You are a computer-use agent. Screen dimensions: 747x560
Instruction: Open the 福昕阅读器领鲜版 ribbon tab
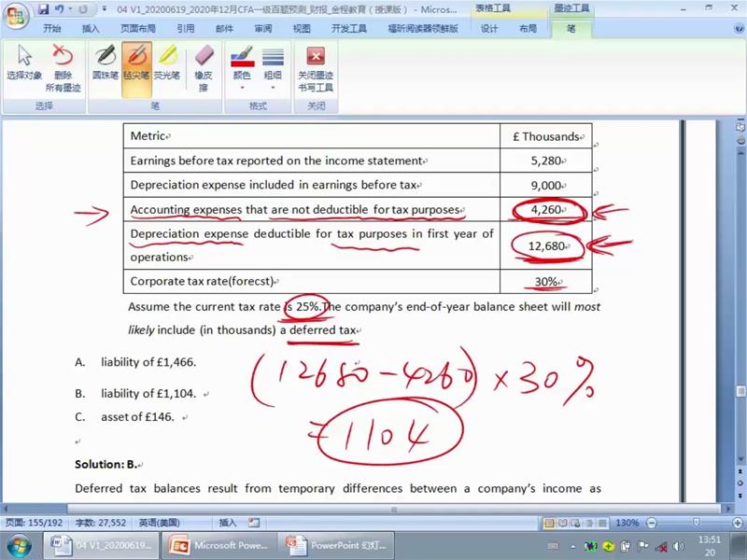(x=424, y=29)
